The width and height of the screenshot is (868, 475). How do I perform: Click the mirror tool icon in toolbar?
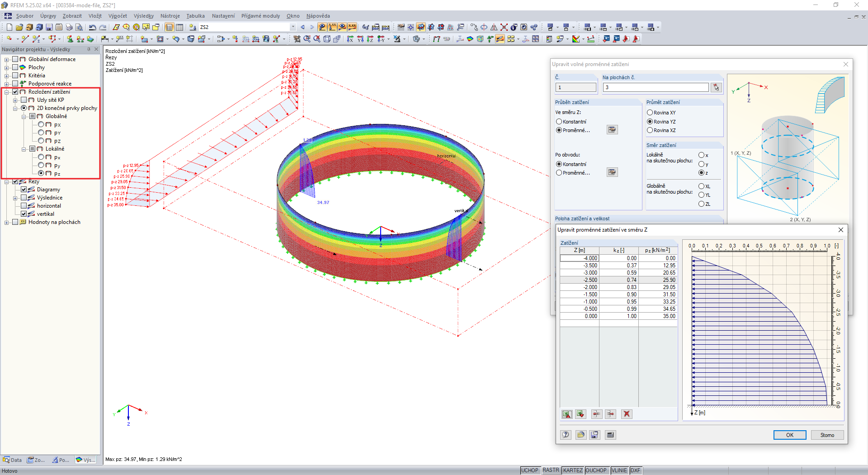point(494,27)
